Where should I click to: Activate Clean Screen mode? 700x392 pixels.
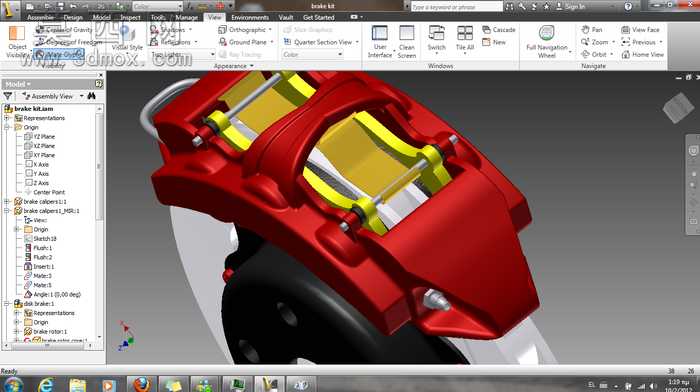point(407,42)
